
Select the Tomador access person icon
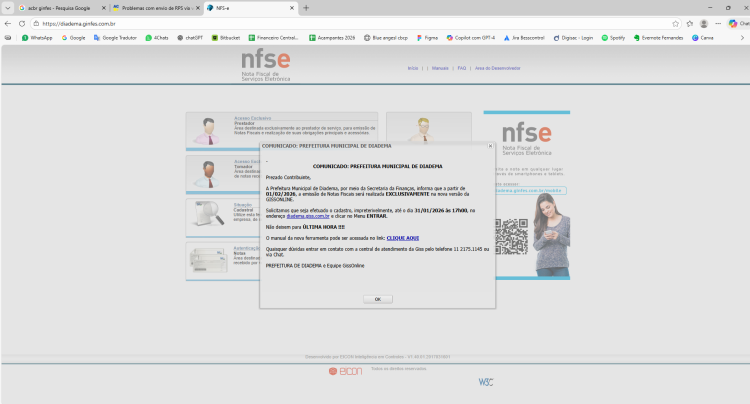(x=208, y=174)
